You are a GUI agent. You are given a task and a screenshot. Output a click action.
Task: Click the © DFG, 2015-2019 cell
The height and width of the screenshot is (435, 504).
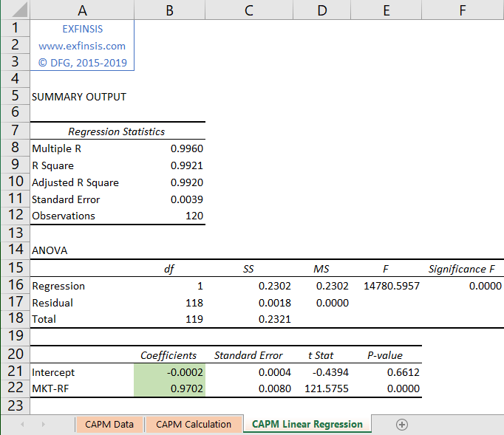point(82,62)
